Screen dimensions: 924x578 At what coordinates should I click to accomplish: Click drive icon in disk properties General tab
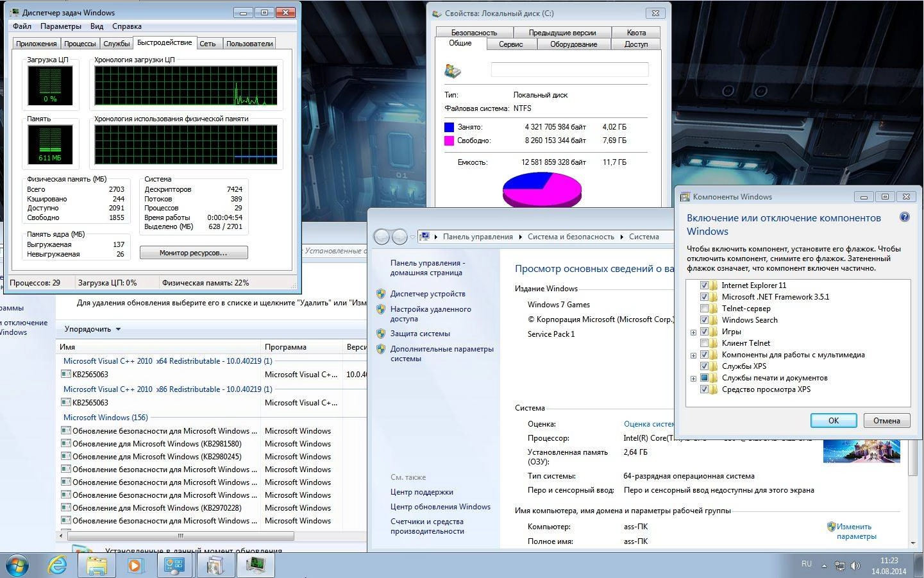[x=453, y=71]
